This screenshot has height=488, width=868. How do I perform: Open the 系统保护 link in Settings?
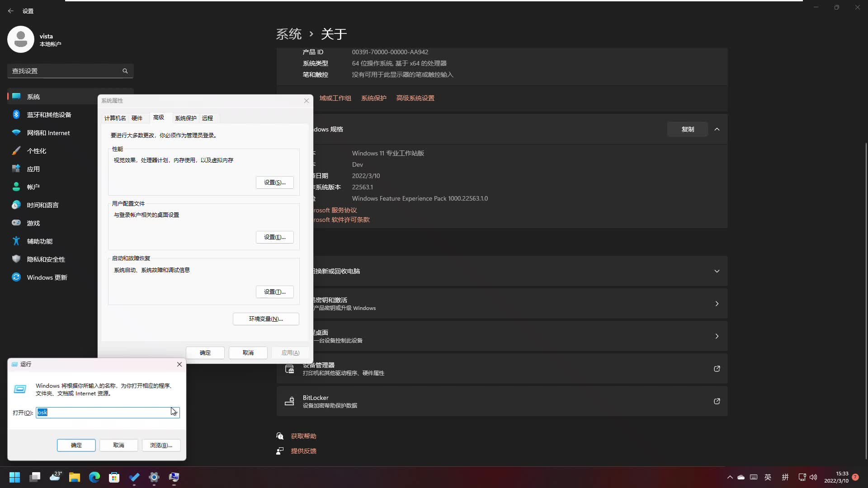pos(373,98)
